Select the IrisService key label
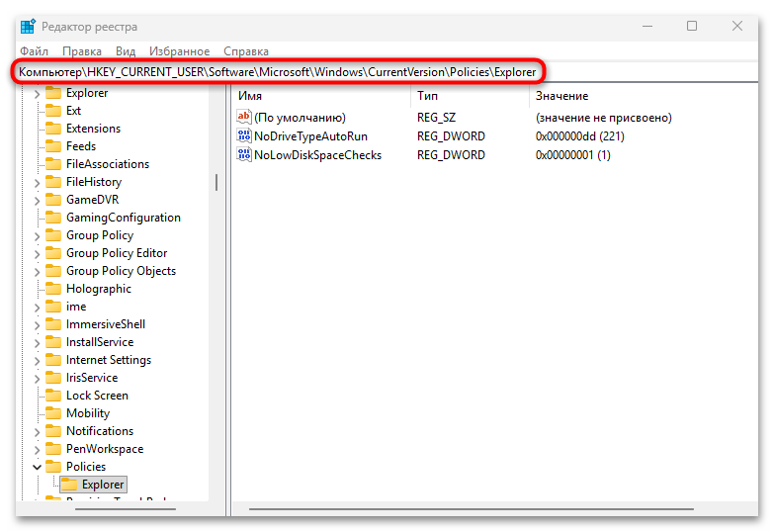 coord(92,378)
